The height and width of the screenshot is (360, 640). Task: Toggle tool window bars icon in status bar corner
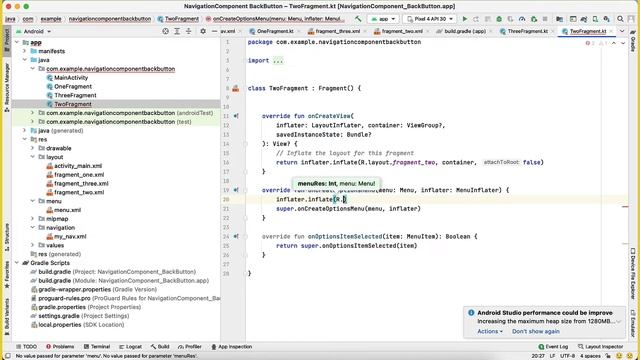tap(7, 356)
